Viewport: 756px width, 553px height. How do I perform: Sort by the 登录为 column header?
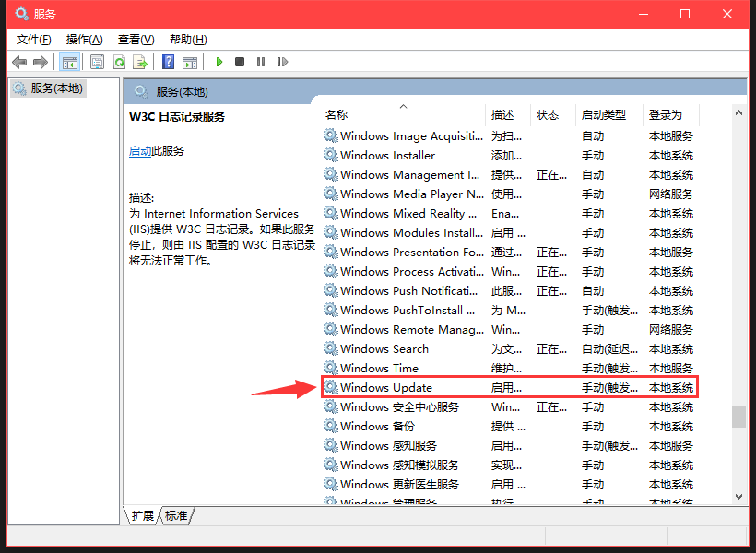pos(671,114)
